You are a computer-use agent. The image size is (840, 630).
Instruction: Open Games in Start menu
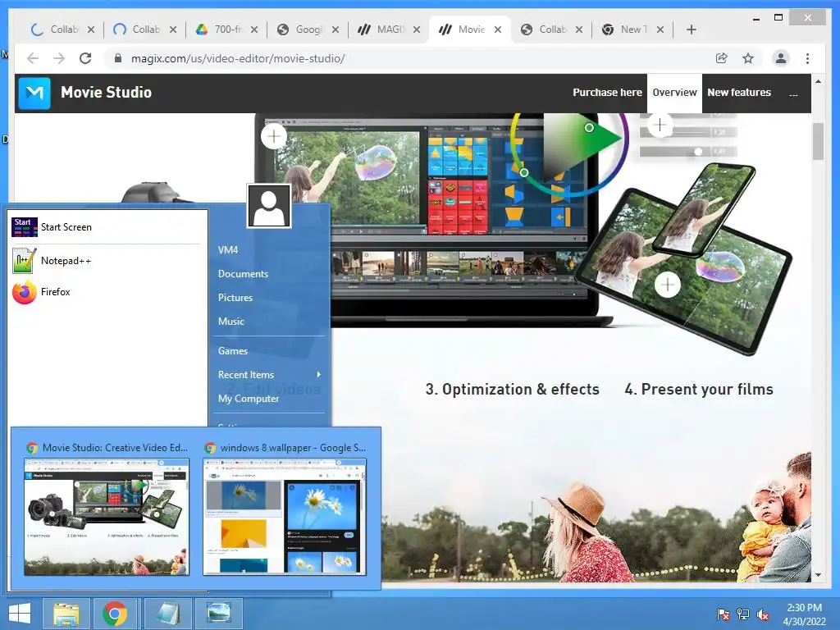coord(232,351)
